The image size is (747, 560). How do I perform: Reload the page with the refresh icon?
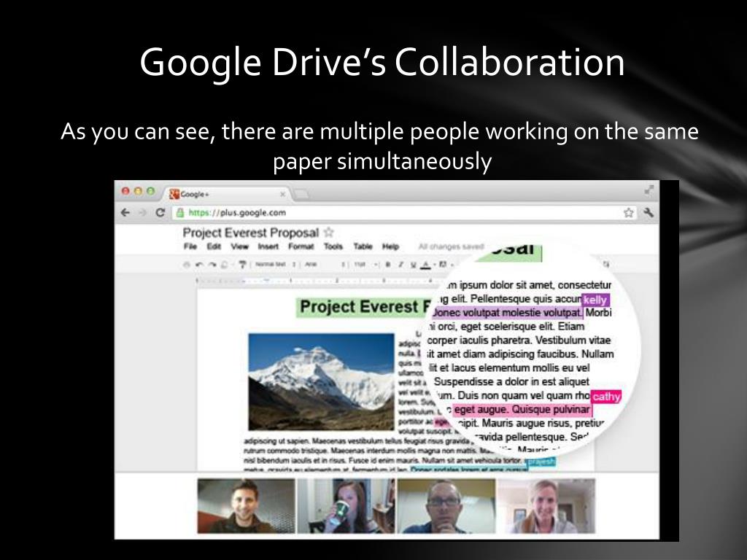pos(160,212)
